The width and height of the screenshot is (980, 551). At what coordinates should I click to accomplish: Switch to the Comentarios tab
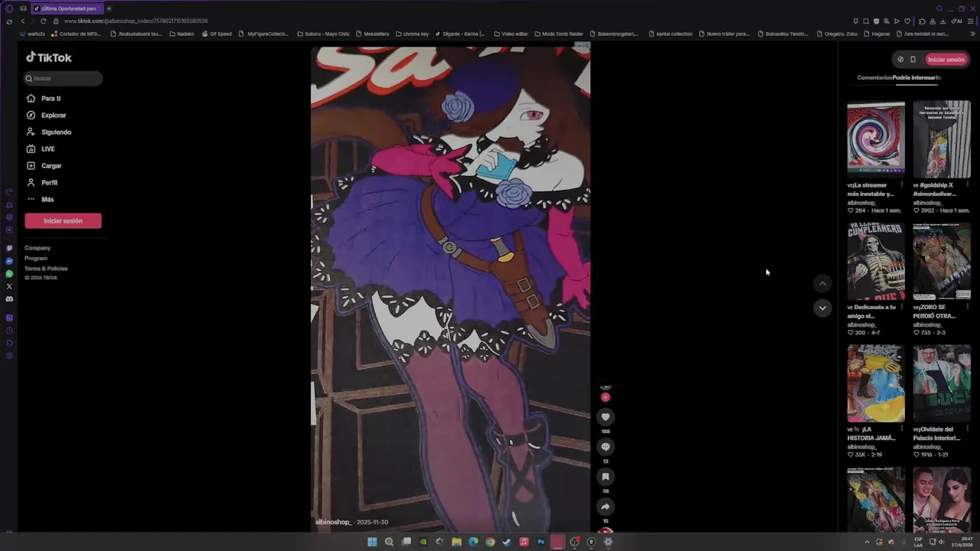874,77
